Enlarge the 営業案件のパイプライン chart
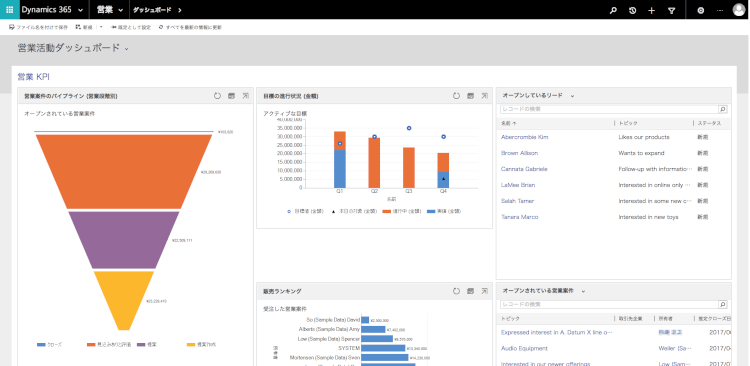 pyautogui.click(x=245, y=96)
